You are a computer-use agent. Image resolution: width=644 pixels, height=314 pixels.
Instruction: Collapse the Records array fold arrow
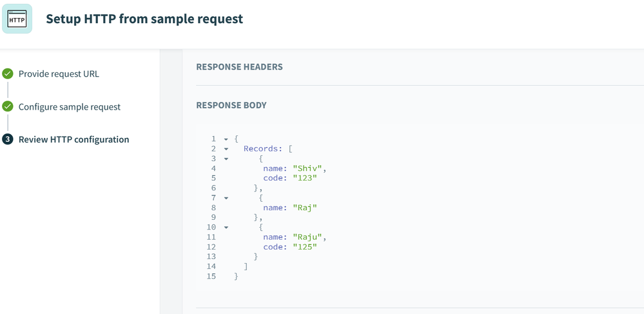[226, 149]
